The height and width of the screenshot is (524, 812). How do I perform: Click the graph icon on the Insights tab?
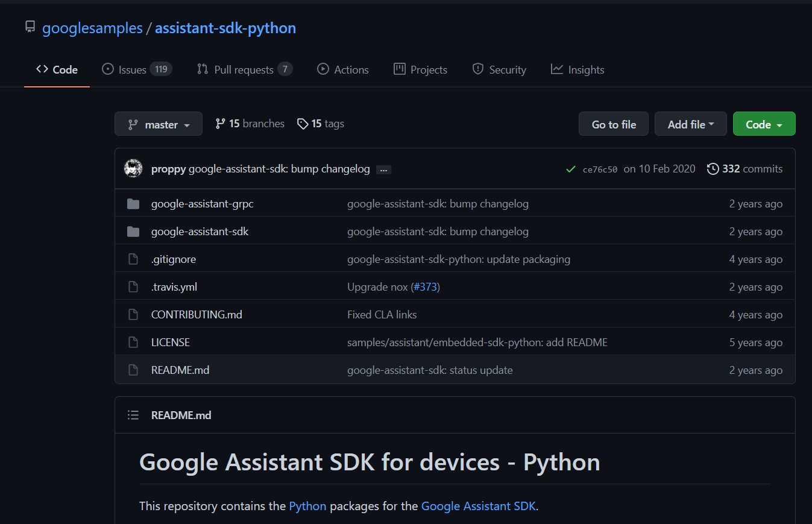pos(556,69)
